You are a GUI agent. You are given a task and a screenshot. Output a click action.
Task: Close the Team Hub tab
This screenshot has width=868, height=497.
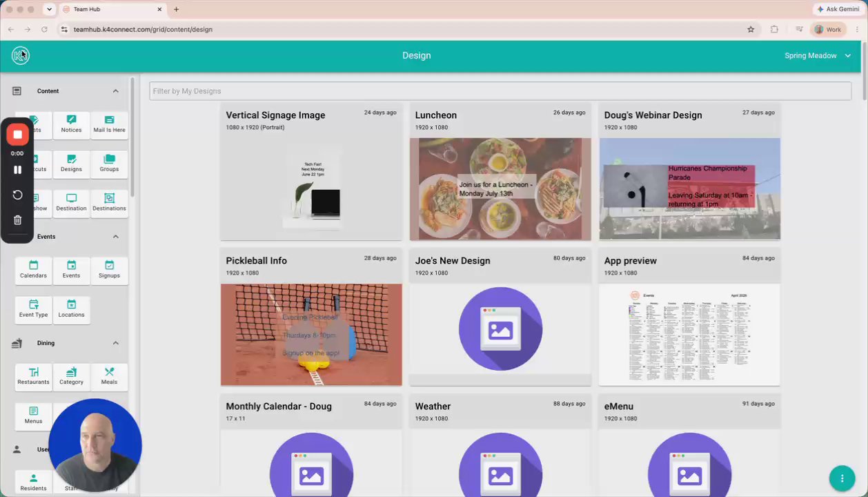point(160,9)
